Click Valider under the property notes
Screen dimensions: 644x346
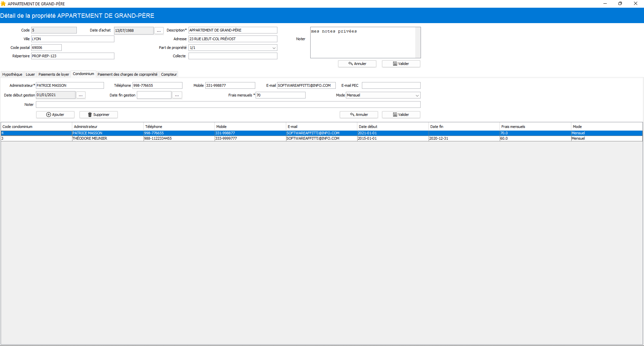pyautogui.click(x=401, y=64)
